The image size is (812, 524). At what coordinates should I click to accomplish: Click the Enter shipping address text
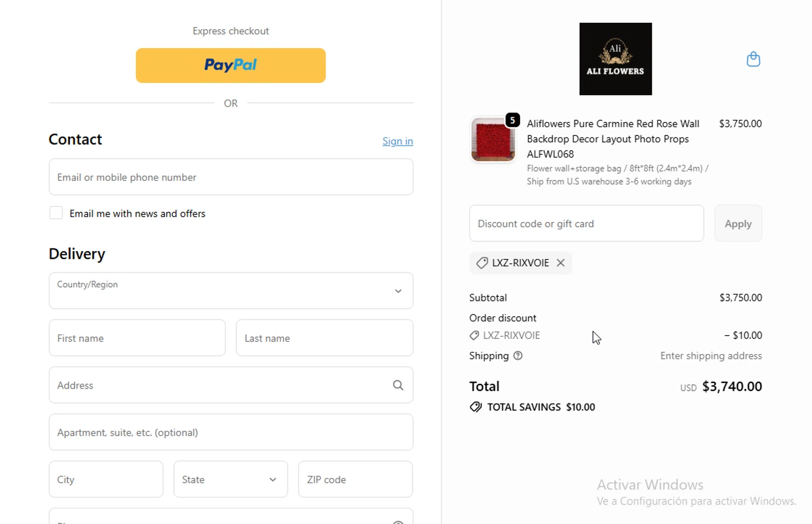tap(711, 356)
